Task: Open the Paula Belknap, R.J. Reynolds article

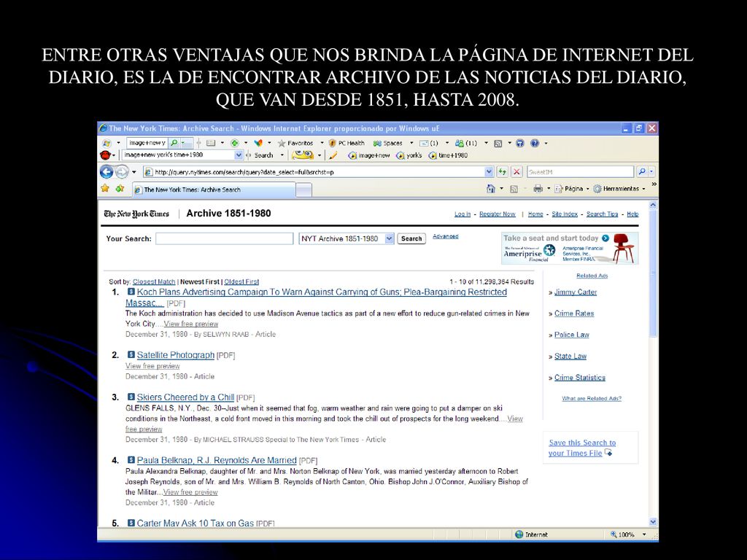Action: coord(217,461)
